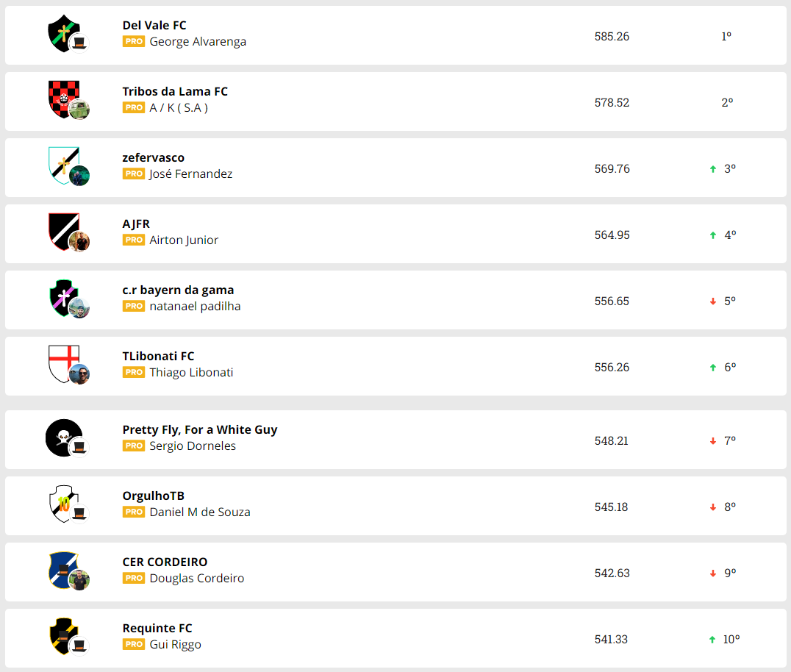
Task: Open the TLibonati FC red cross shield
Action: (x=62, y=362)
